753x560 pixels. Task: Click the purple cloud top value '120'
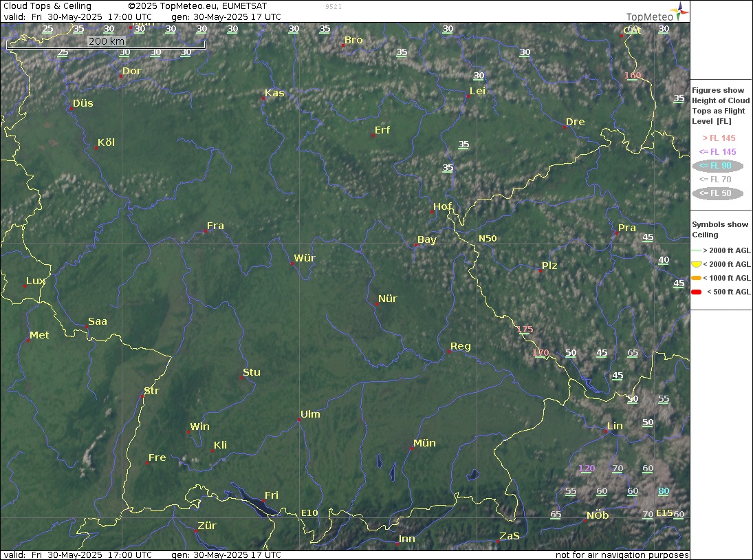[x=587, y=469]
